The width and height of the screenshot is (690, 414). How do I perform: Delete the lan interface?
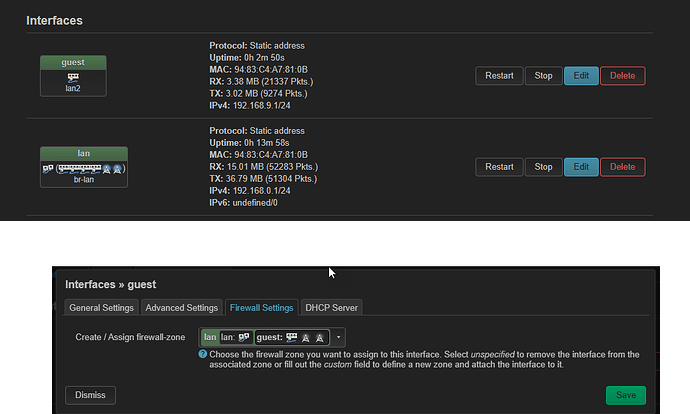click(x=622, y=167)
